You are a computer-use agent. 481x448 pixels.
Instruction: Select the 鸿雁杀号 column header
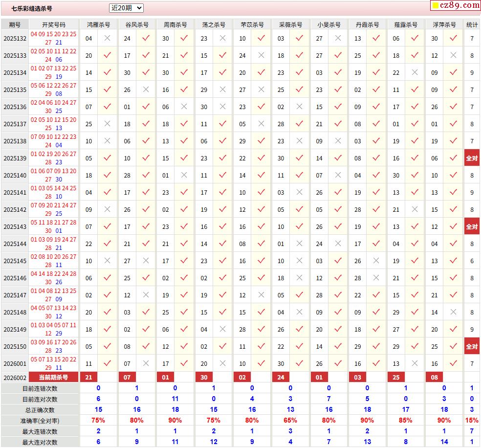[x=98, y=24]
